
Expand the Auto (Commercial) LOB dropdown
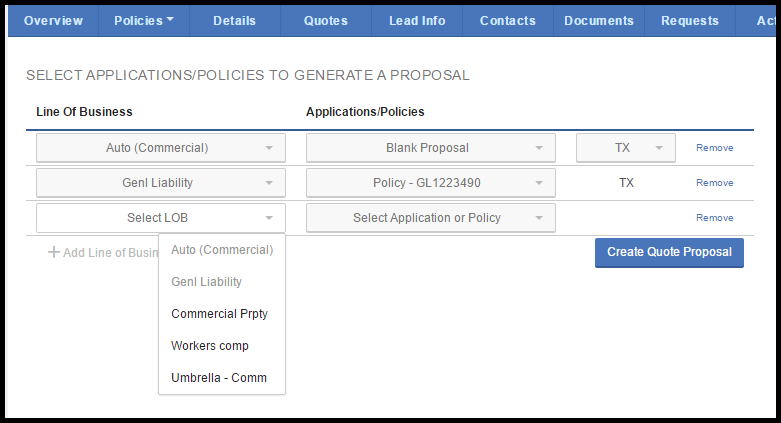point(161,148)
